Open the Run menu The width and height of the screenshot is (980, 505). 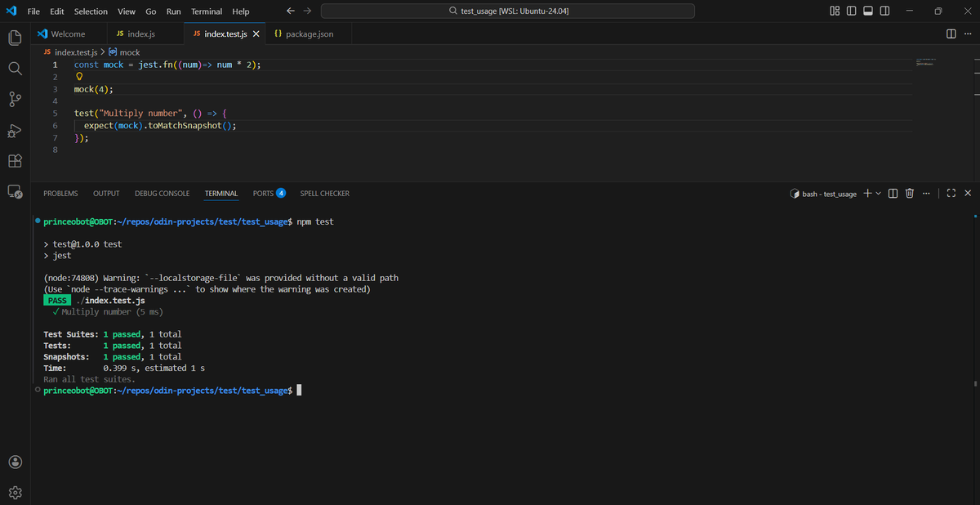click(x=174, y=11)
